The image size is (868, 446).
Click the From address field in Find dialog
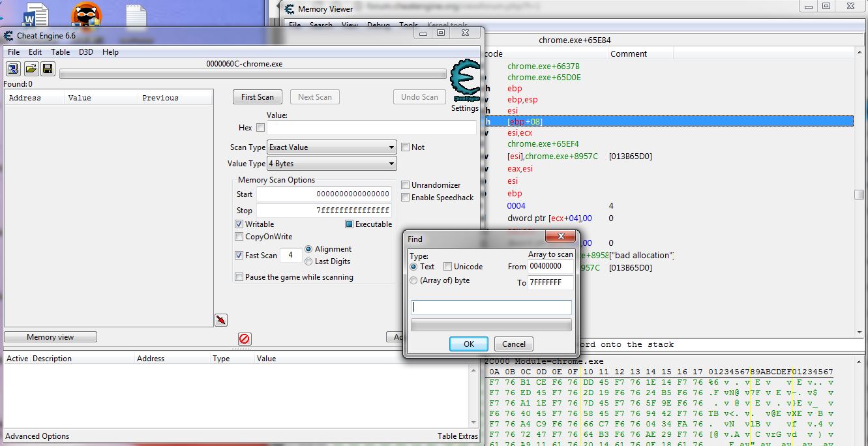tap(550, 267)
